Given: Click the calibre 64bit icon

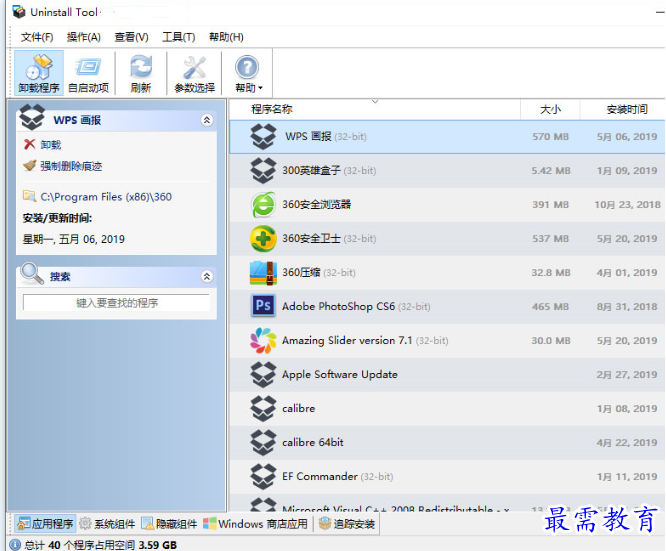Looking at the screenshot, I should 263,442.
